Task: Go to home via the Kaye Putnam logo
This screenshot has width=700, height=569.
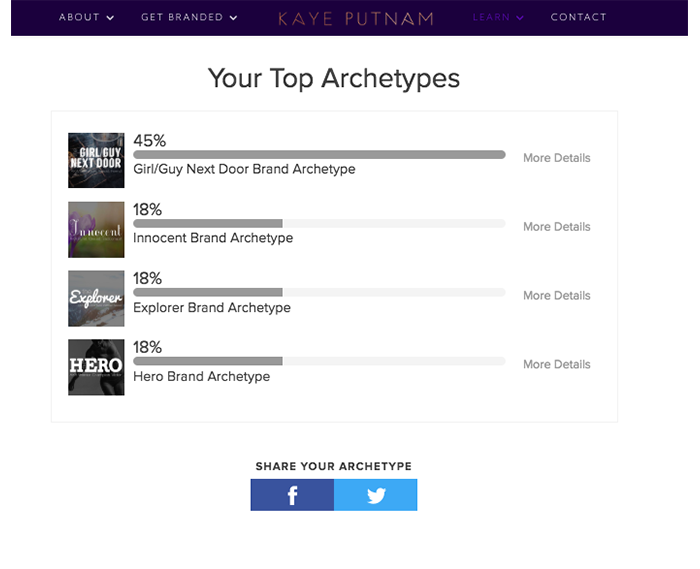Action: [x=356, y=19]
